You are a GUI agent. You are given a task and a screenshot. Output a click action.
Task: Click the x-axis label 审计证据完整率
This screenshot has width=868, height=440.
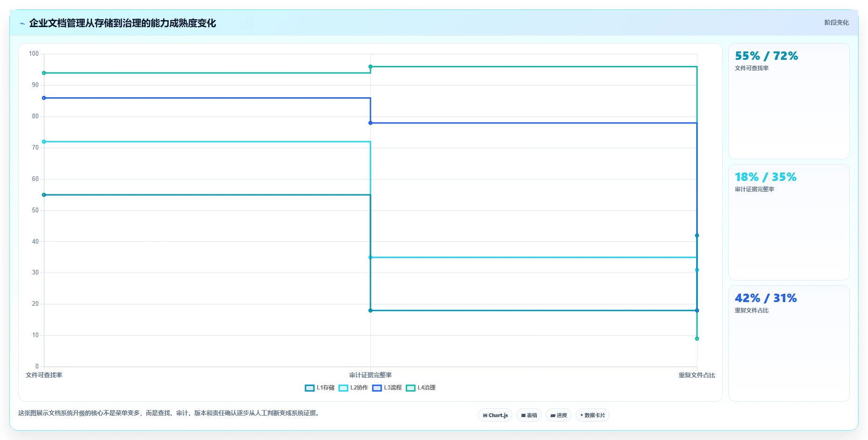[x=370, y=375]
